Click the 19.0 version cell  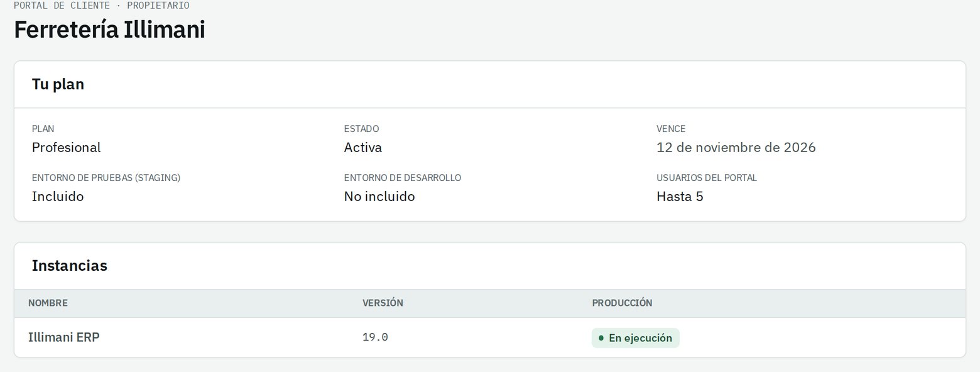click(375, 337)
